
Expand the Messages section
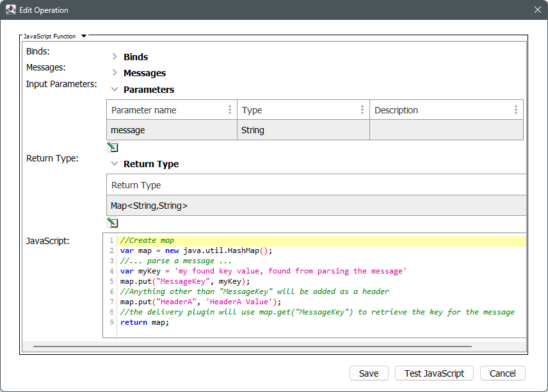pos(115,73)
